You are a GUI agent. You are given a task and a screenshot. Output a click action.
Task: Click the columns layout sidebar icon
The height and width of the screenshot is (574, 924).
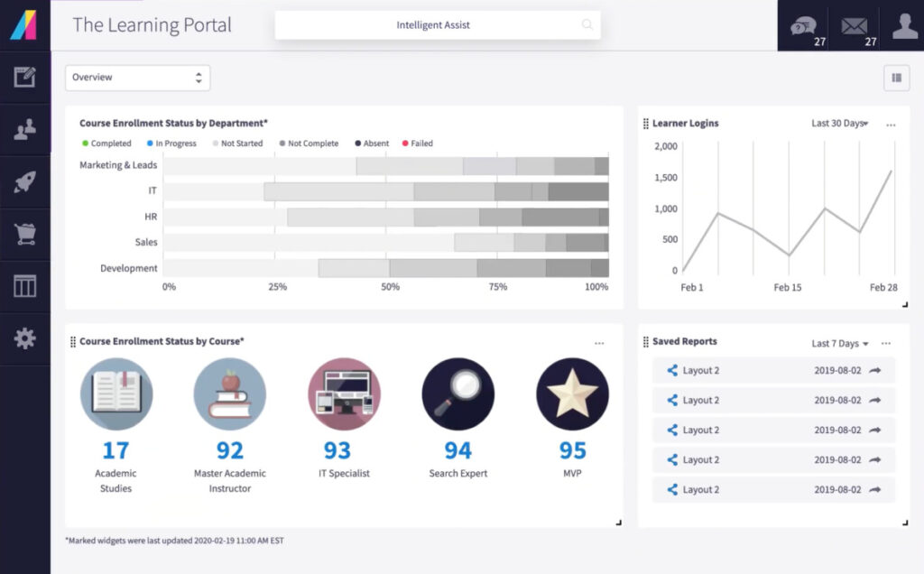pyautogui.click(x=24, y=287)
